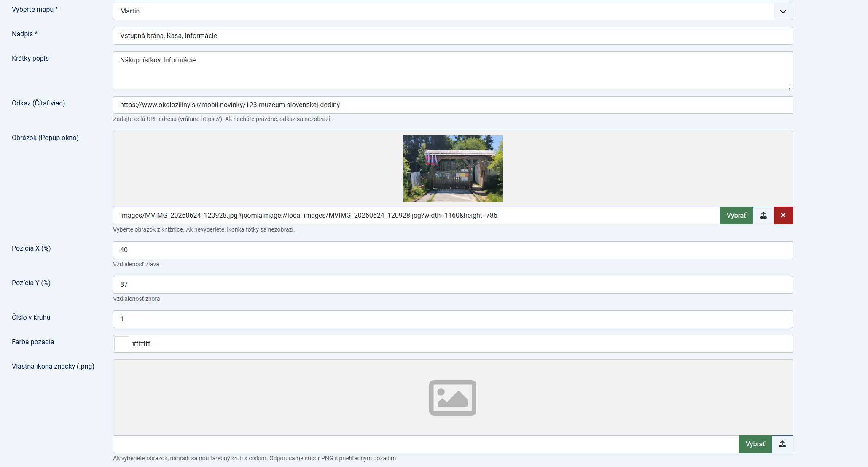Click the custom marker icon path field
The height and width of the screenshot is (467, 868).
(426, 444)
